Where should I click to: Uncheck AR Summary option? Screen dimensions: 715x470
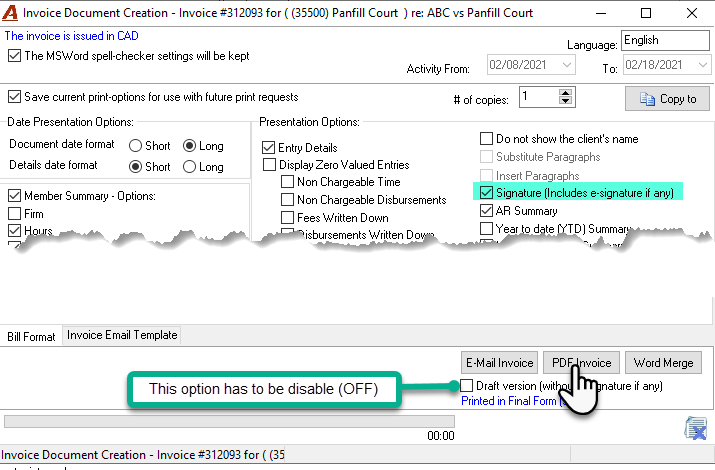click(x=487, y=211)
